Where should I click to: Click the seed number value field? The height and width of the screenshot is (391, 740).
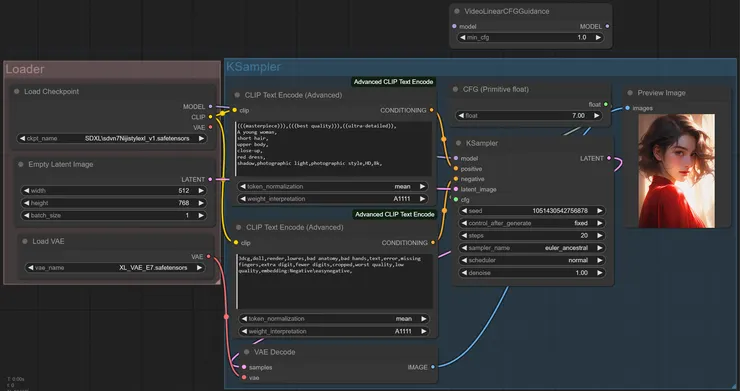point(532,211)
